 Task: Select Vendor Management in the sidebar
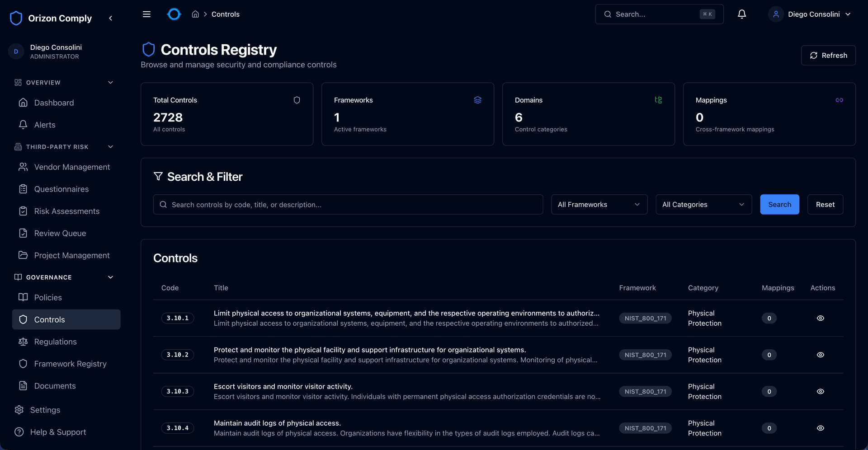[72, 167]
